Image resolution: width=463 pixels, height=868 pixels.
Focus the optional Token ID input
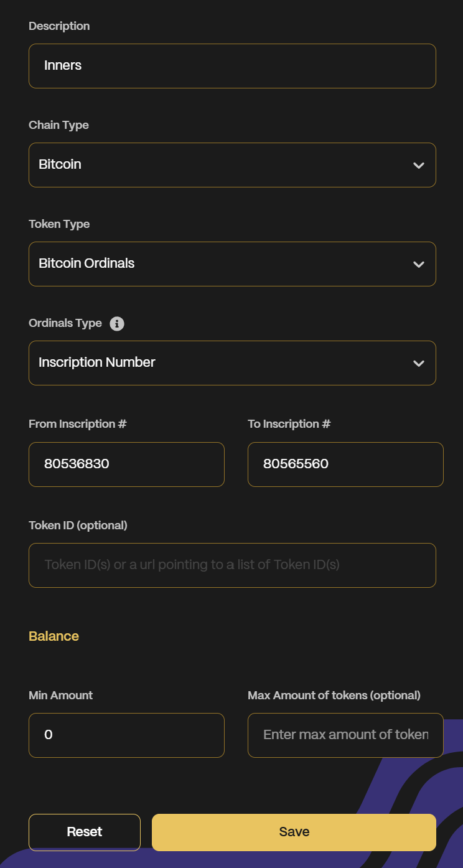click(232, 565)
